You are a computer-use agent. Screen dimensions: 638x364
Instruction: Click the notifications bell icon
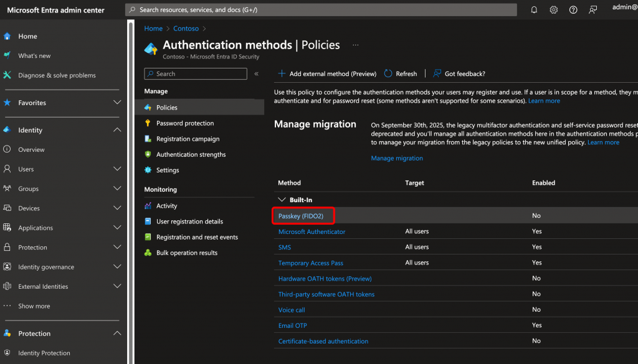(534, 10)
